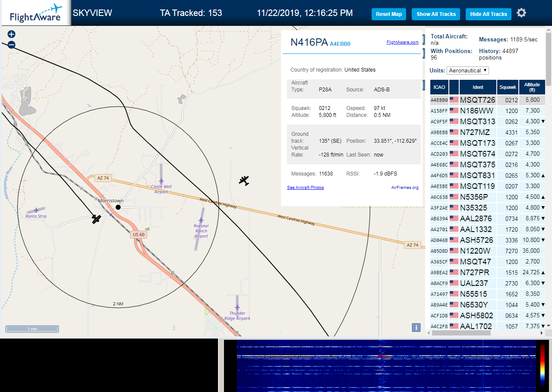
Task: Select the MSQT173 aircraft row
Action: pyautogui.click(x=488, y=143)
